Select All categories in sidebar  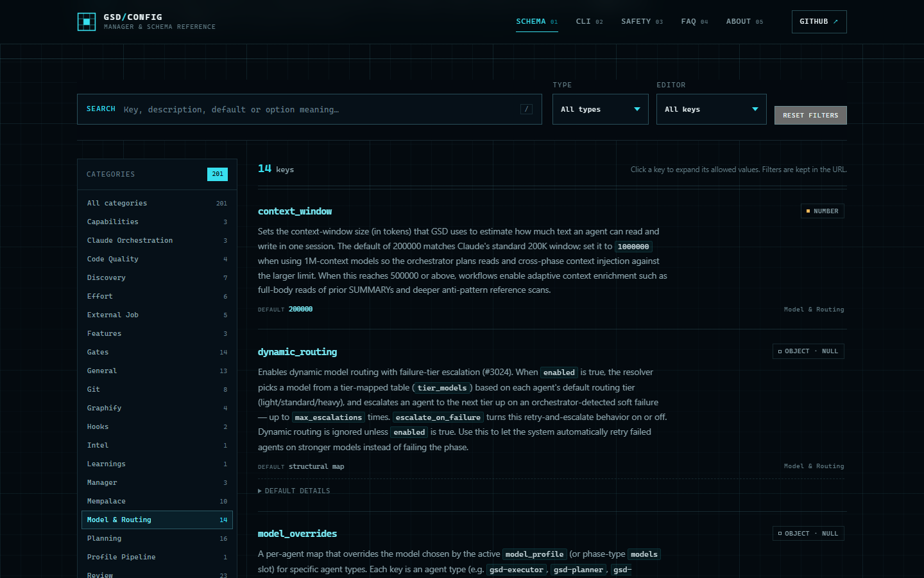pos(157,203)
